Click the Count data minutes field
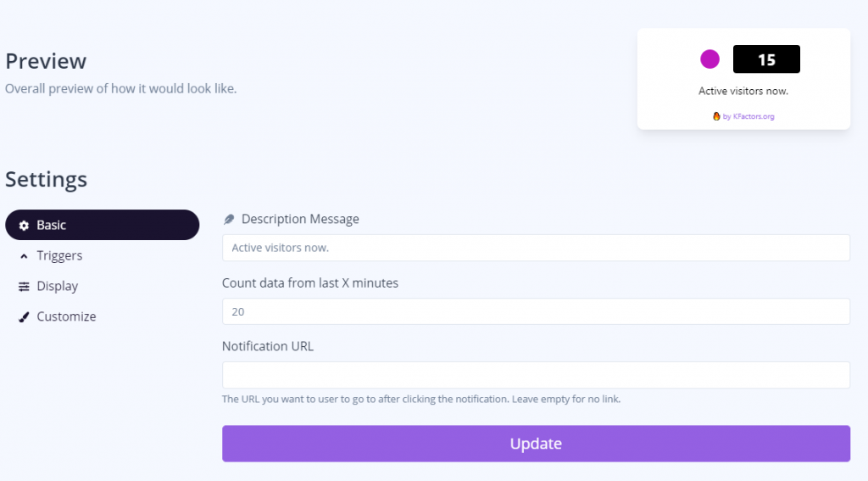This screenshot has width=868, height=481. coord(536,311)
